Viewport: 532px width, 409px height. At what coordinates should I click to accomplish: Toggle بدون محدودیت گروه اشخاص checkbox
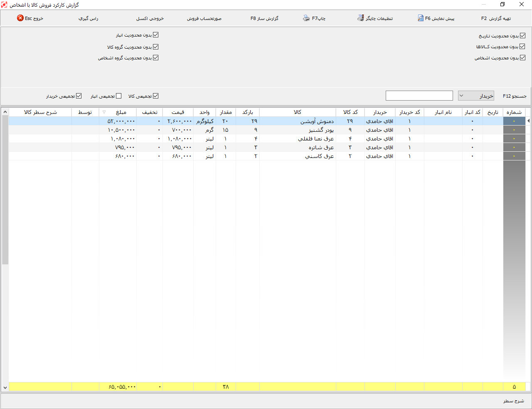[156, 58]
